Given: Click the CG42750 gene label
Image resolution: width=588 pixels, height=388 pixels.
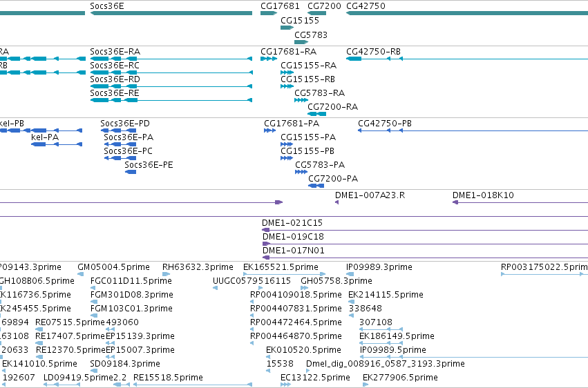Looking at the screenshot, I should [x=366, y=6].
